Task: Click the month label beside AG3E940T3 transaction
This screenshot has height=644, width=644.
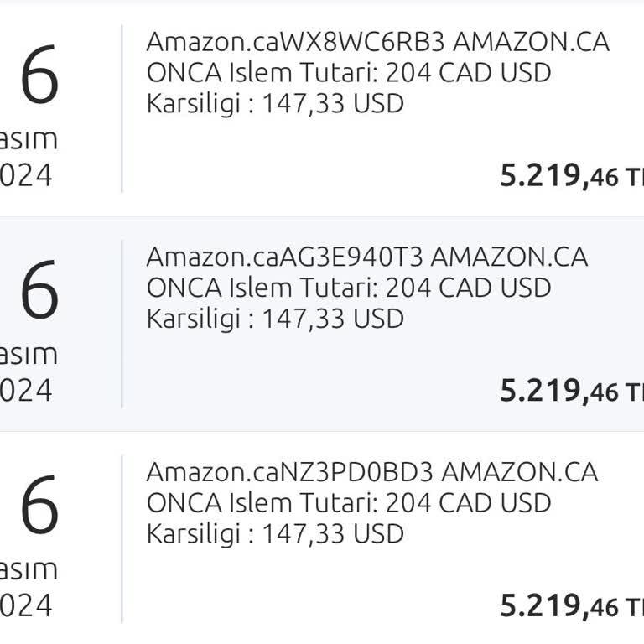Action: pos(29,354)
